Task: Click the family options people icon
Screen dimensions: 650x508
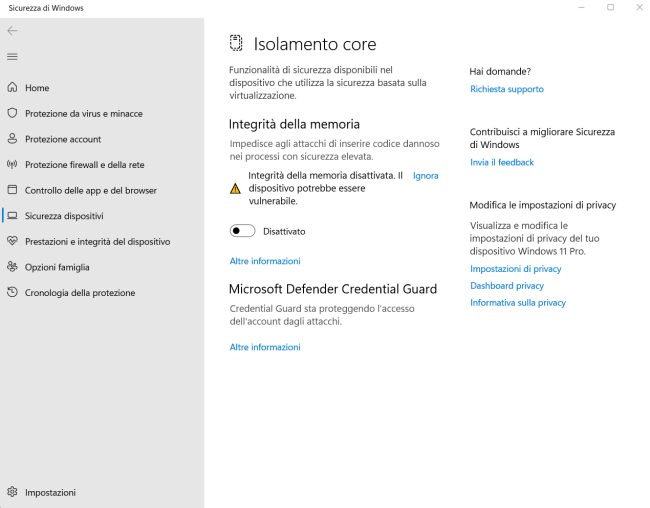Action: point(12,267)
